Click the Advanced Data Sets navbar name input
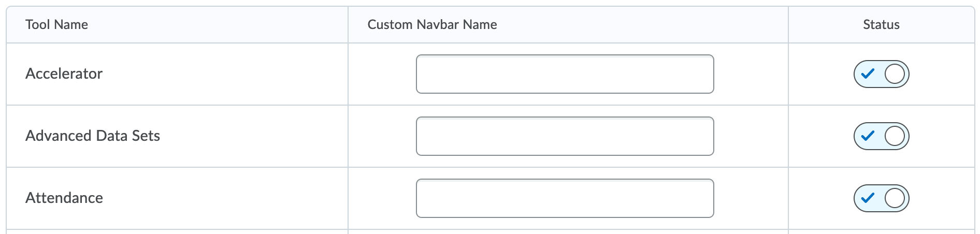 coord(565,136)
